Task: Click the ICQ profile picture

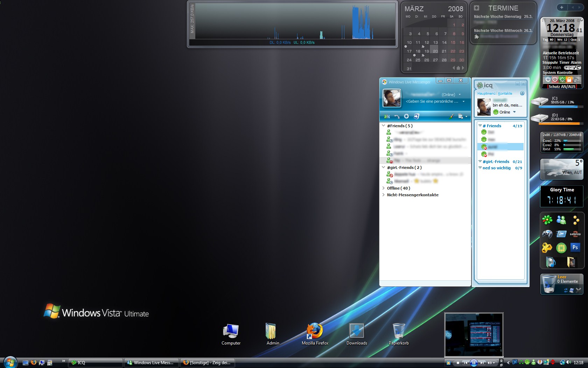Action: click(x=484, y=107)
